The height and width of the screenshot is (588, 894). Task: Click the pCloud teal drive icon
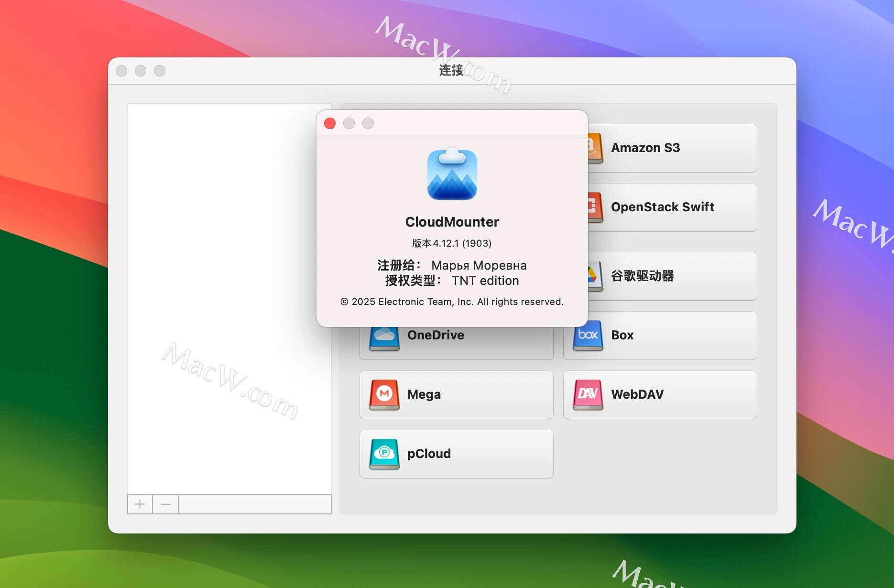pyautogui.click(x=384, y=454)
